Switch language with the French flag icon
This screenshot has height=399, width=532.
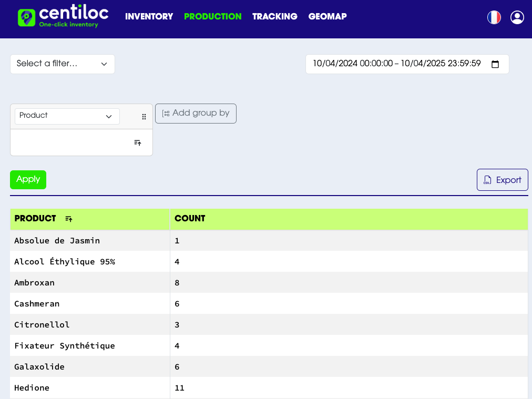pos(494,17)
